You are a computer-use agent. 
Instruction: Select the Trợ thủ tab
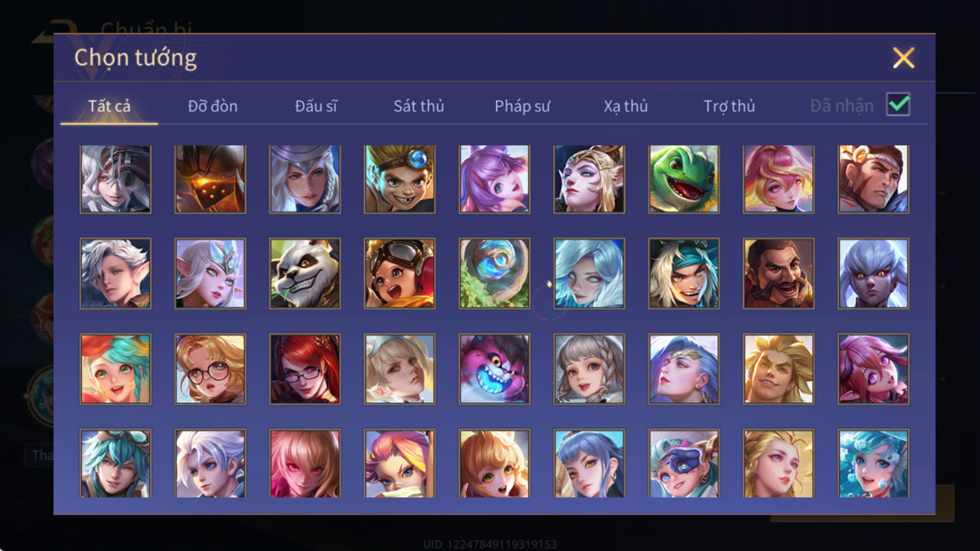click(x=729, y=106)
